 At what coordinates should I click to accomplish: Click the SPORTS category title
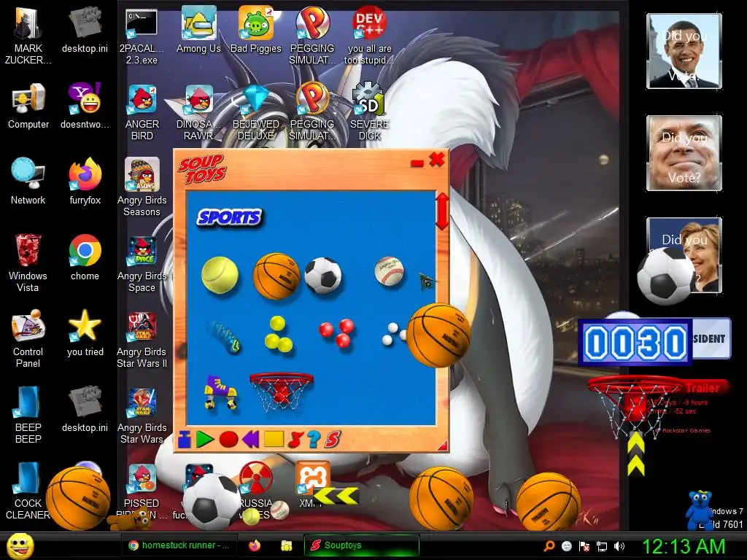click(x=229, y=217)
